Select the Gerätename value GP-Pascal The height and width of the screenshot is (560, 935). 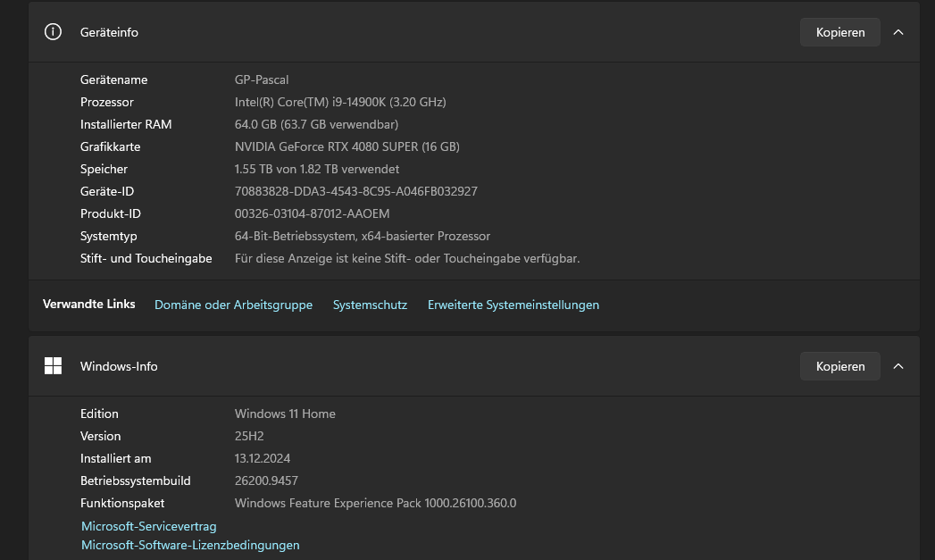(x=261, y=79)
